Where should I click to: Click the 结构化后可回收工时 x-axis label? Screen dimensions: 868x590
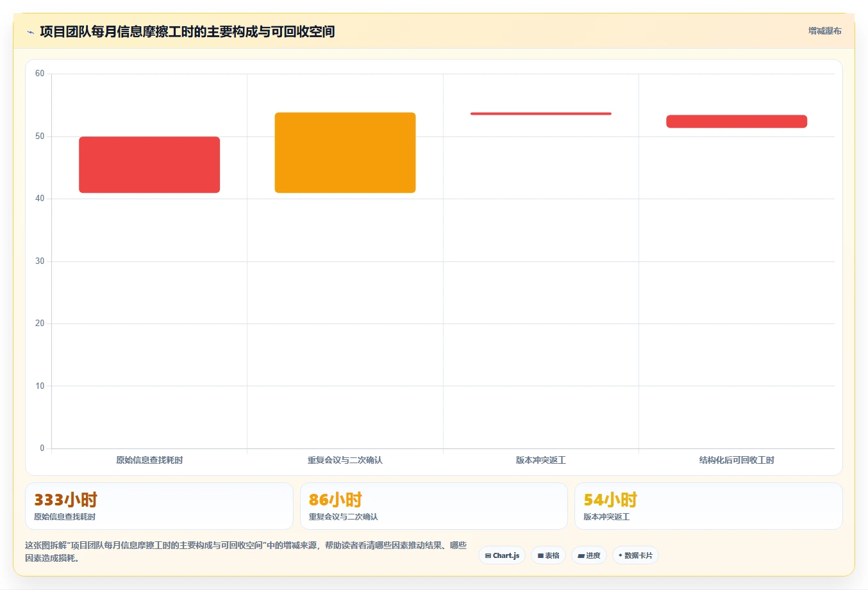(x=737, y=460)
